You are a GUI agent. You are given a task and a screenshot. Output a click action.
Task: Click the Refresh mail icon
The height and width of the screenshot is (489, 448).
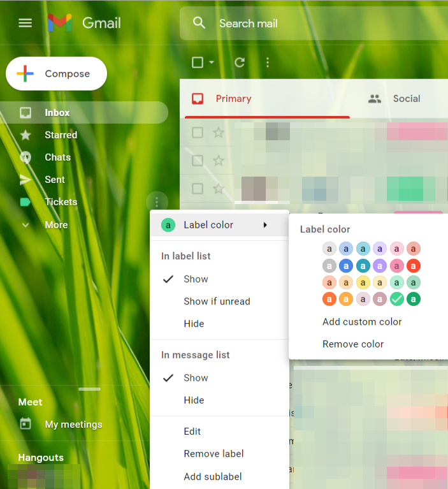pyautogui.click(x=240, y=62)
